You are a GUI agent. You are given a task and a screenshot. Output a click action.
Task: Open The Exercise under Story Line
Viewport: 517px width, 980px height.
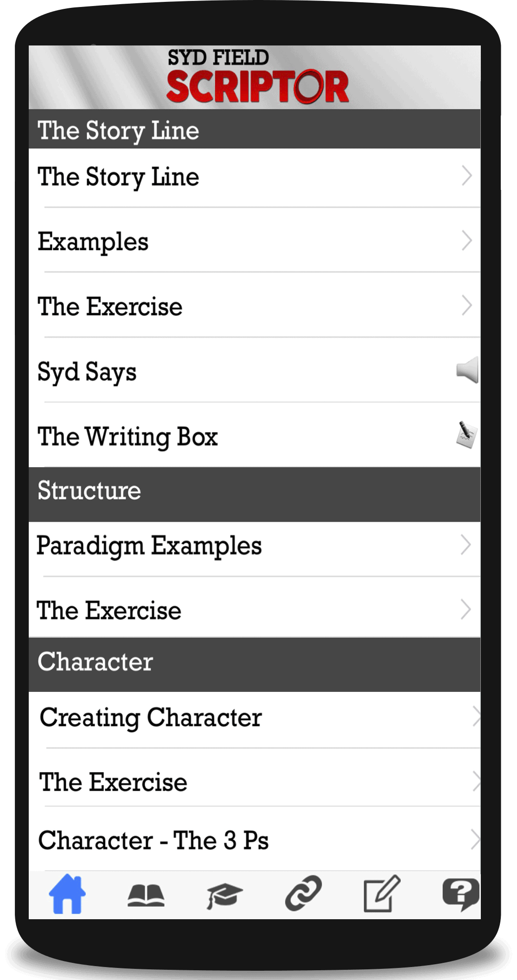coord(185,306)
